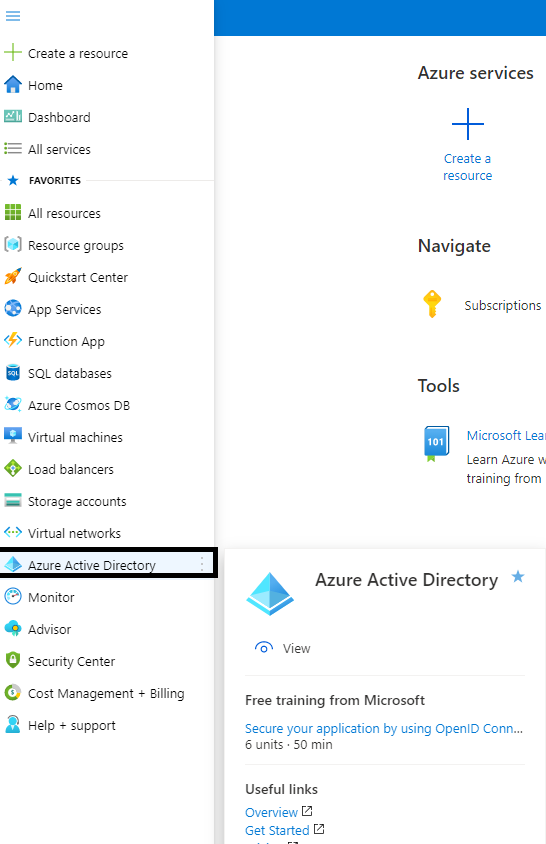Open the Dashboard chart icon
This screenshot has width=546, height=844.
pos(13,116)
